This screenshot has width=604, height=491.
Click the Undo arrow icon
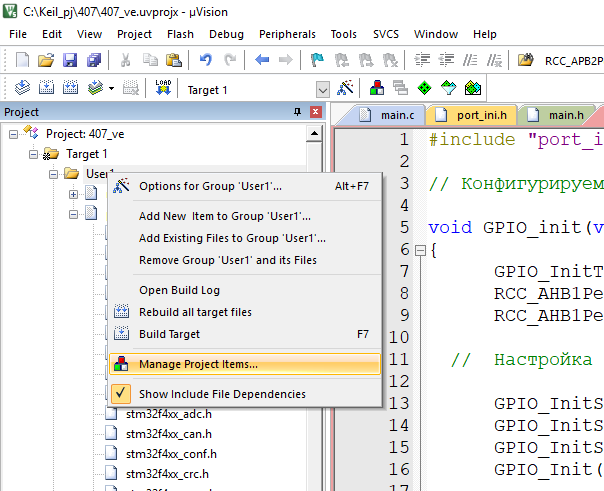[x=206, y=60]
